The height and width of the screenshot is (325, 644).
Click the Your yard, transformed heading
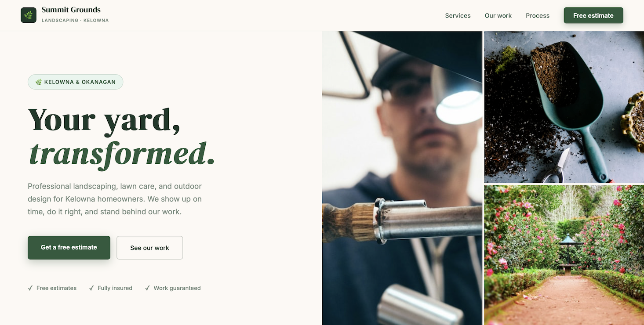121,137
